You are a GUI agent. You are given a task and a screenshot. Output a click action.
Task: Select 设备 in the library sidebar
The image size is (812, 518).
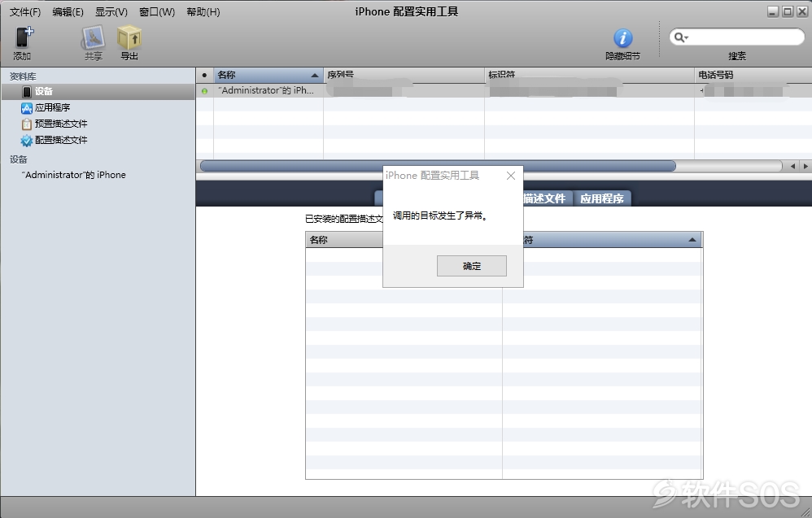pos(98,92)
